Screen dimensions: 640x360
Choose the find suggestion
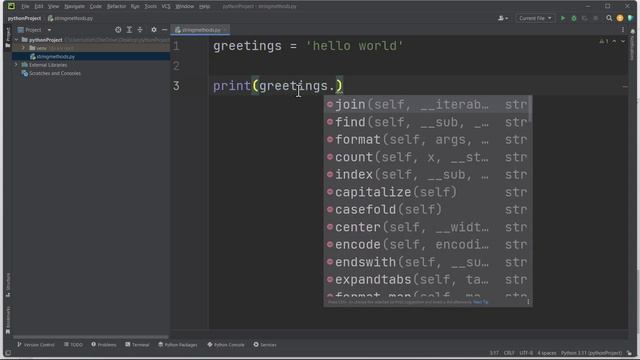(427, 122)
